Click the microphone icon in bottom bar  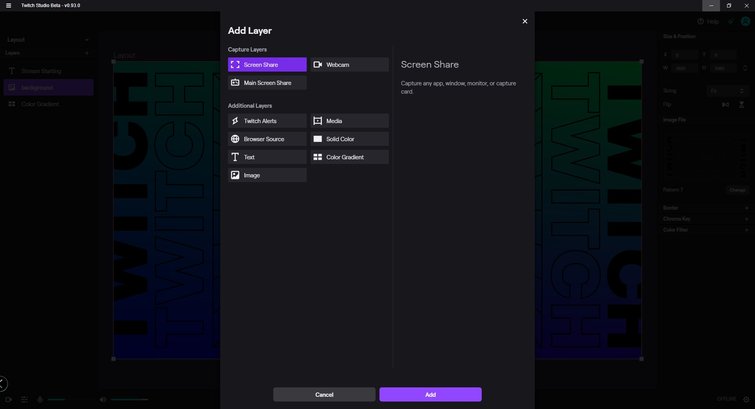click(x=40, y=399)
